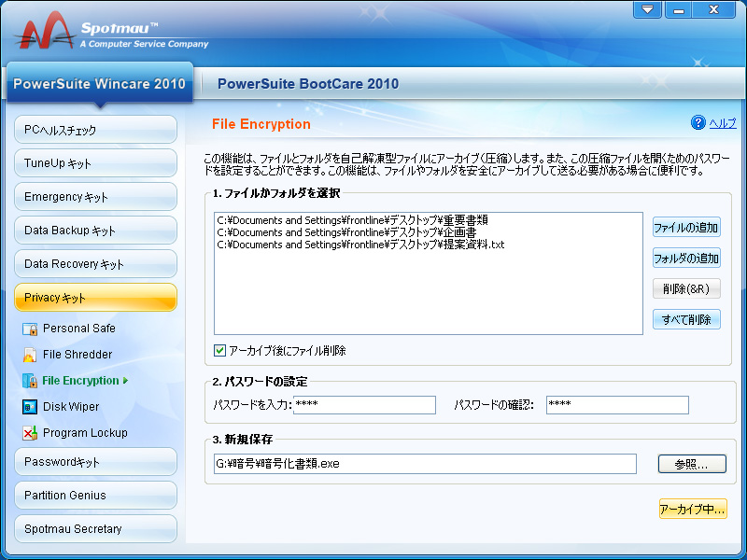Click the File Shredder icon
The width and height of the screenshot is (747, 560).
(x=30, y=355)
